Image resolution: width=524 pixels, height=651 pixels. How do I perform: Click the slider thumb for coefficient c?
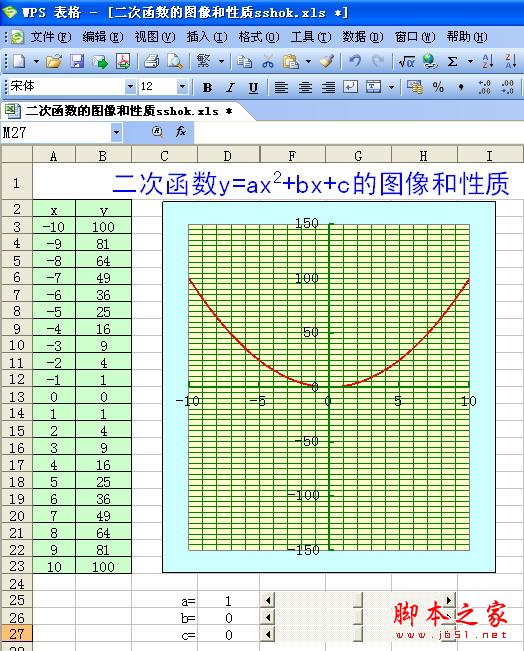pos(359,634)
